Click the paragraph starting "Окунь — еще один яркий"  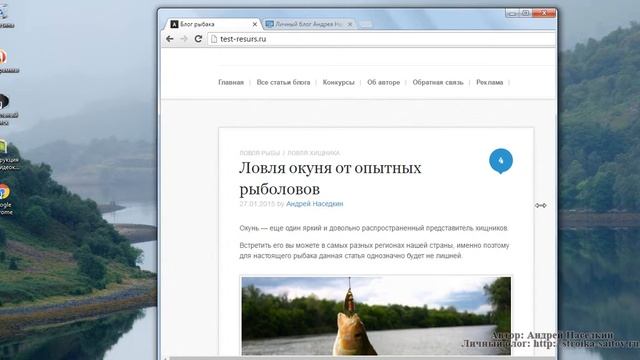(x=374, y=228)
